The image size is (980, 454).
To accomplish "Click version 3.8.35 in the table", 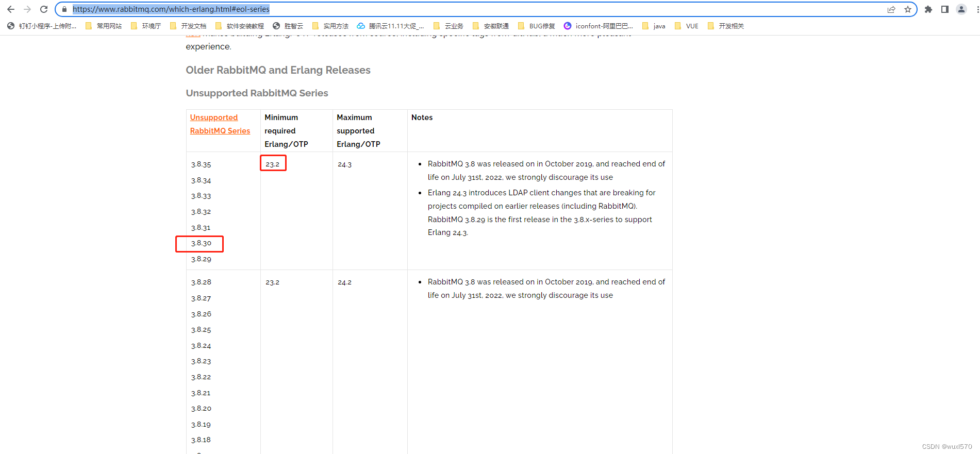I will pyautogui.click(x=201, y=164).
